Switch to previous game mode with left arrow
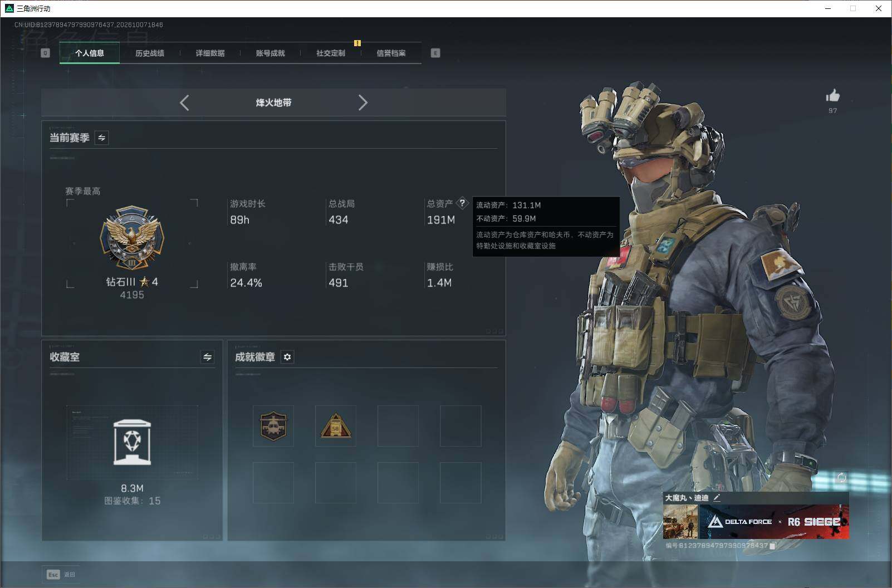 (185, 102)
